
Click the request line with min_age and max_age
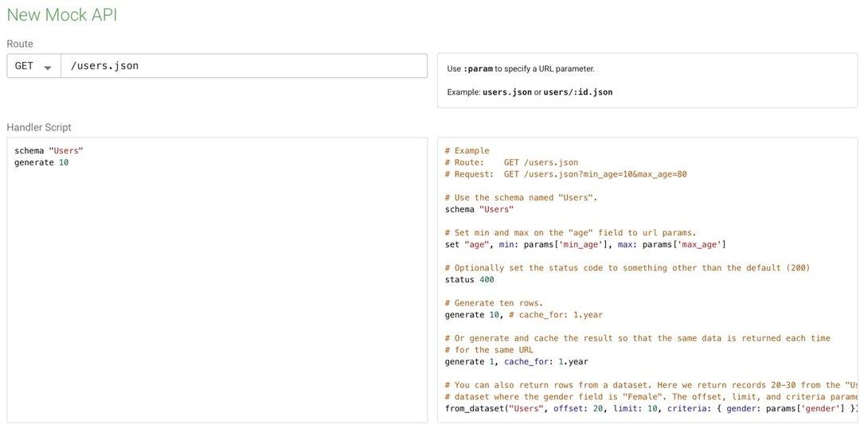565,174
